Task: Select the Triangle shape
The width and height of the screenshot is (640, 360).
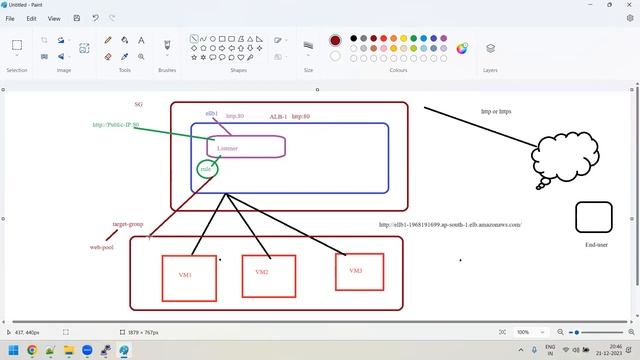Action: [x=250, y=39]
